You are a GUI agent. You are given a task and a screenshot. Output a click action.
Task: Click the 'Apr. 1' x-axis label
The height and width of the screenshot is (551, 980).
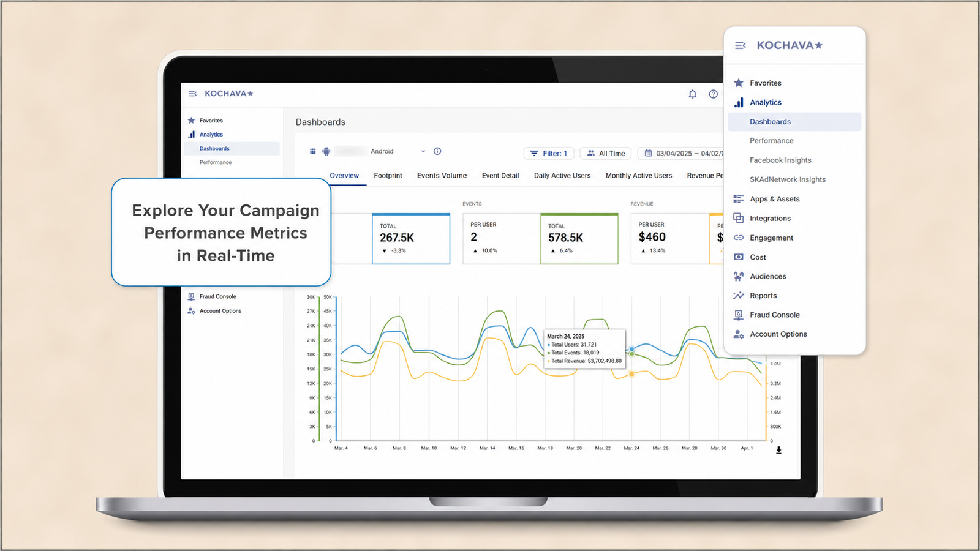click(747, 448)
